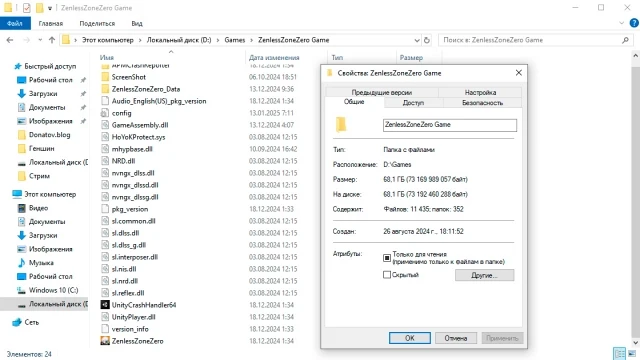Click the folder name input field
Screen dimensions: 640x360
coord(450,125)
